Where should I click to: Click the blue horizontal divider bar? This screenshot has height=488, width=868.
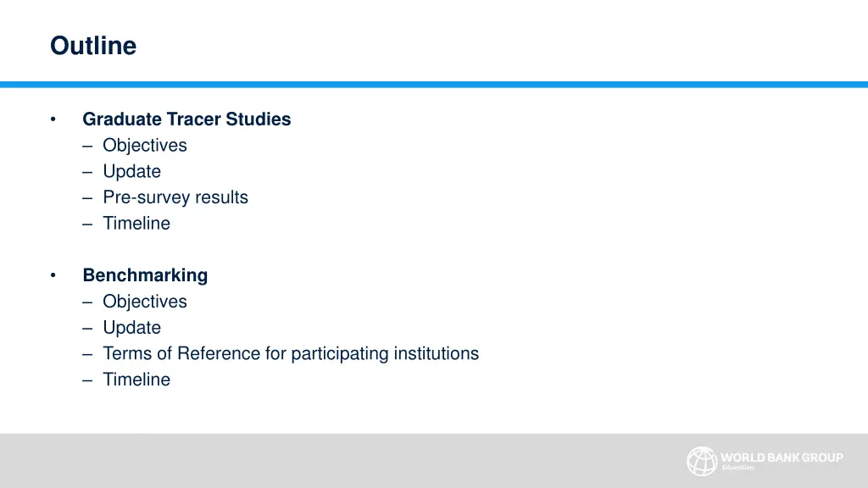pyautogui.click(x=434, y=85)
